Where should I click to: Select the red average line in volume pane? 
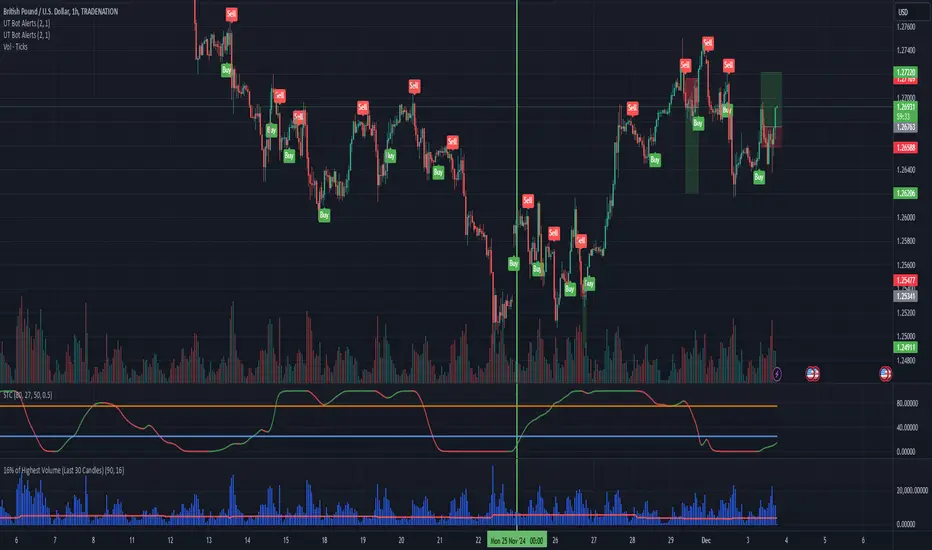[x=388, y=517]
